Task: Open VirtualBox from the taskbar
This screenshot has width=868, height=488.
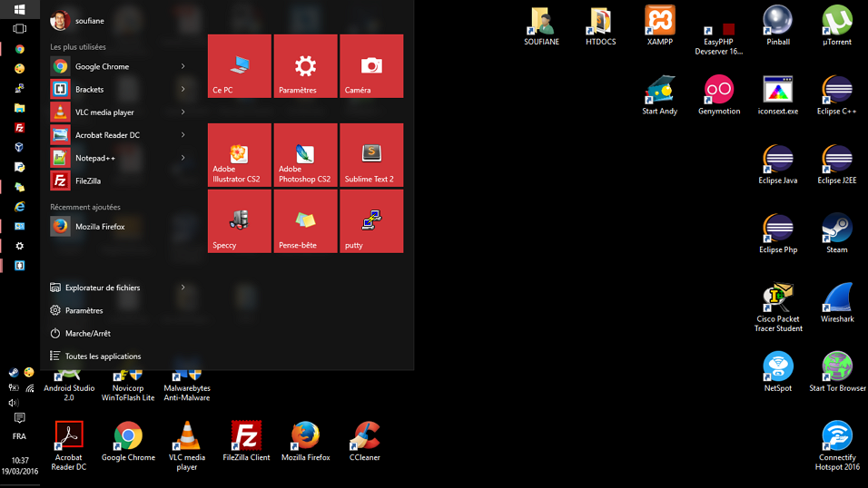Action: 19,147
